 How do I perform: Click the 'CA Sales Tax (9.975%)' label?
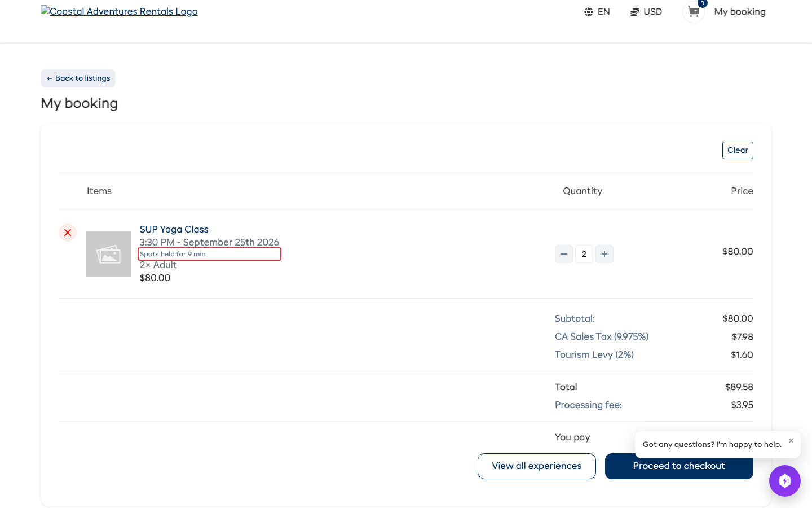click(x=602, y=336)
